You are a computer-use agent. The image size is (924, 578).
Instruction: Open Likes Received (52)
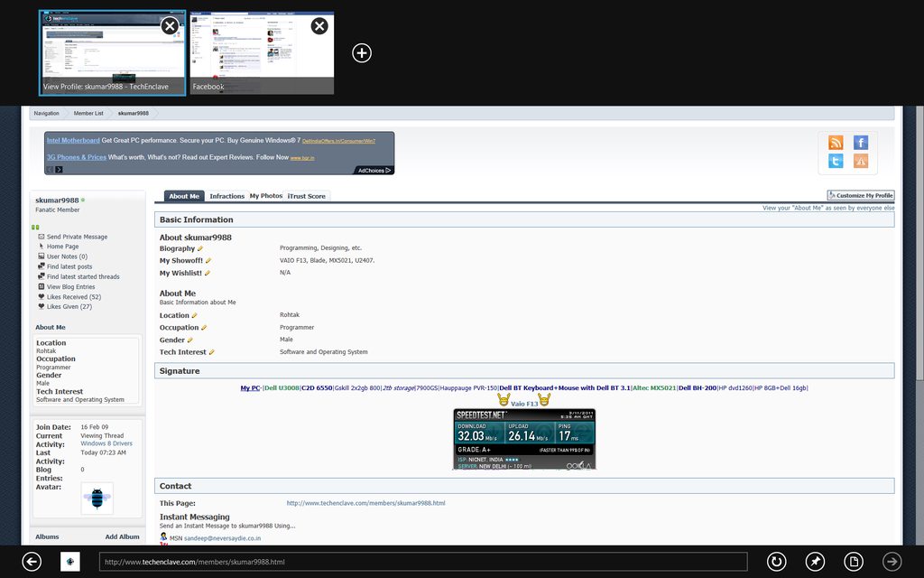74,296
